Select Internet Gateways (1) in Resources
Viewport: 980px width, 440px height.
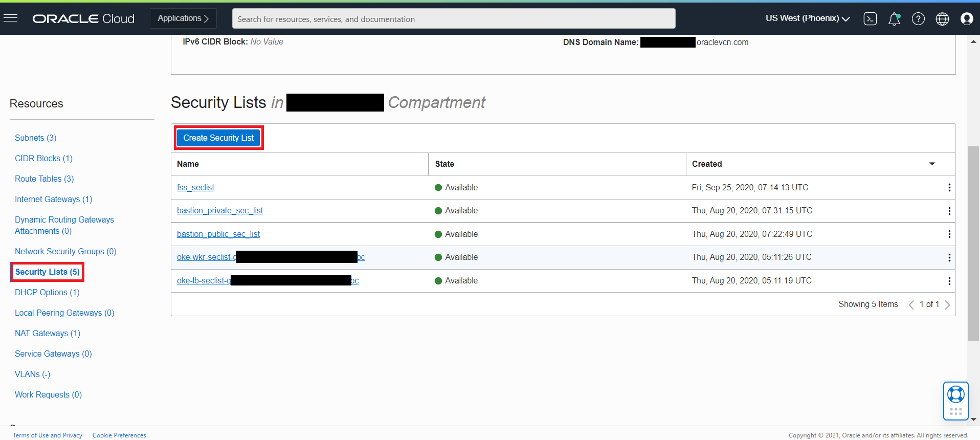point(54,200)
